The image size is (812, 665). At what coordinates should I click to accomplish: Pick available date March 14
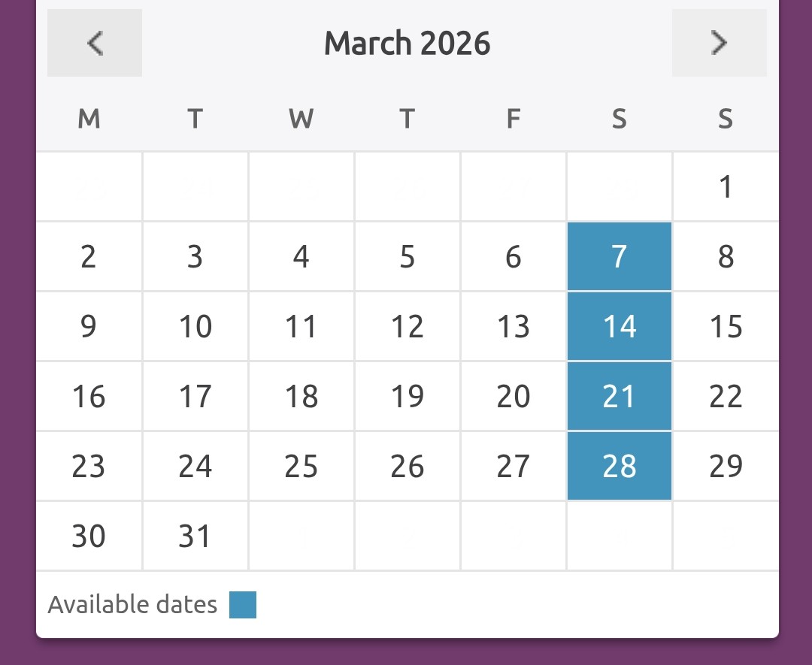click(x=619, y=327)
